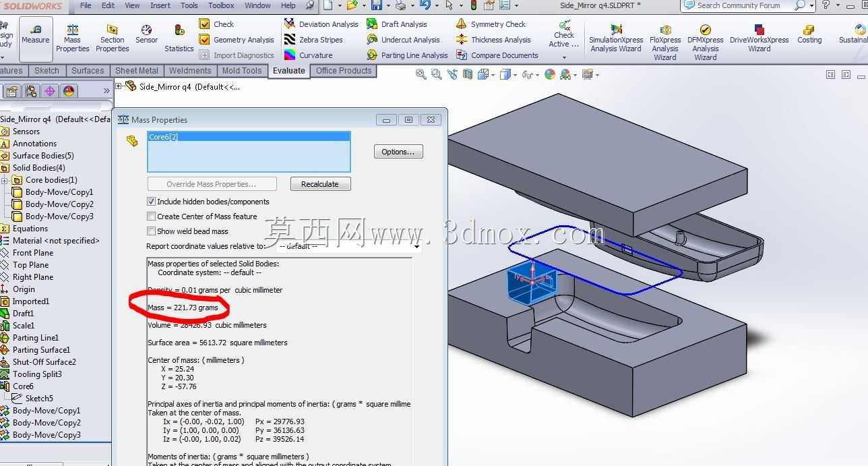This screenshot has width=868, height=466.
Task: Open the Save button dropdown arrow
Action: [388, 5]
